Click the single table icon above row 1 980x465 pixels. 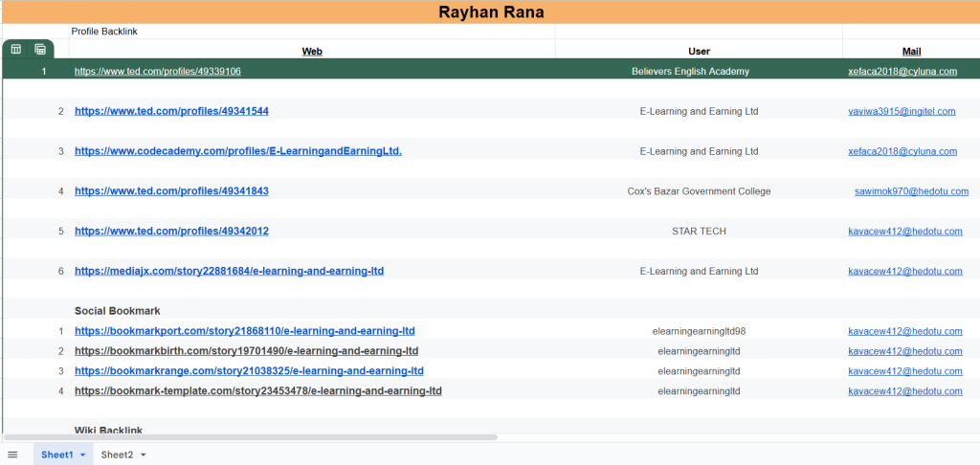pyautogui.click(x=16, y=50)
